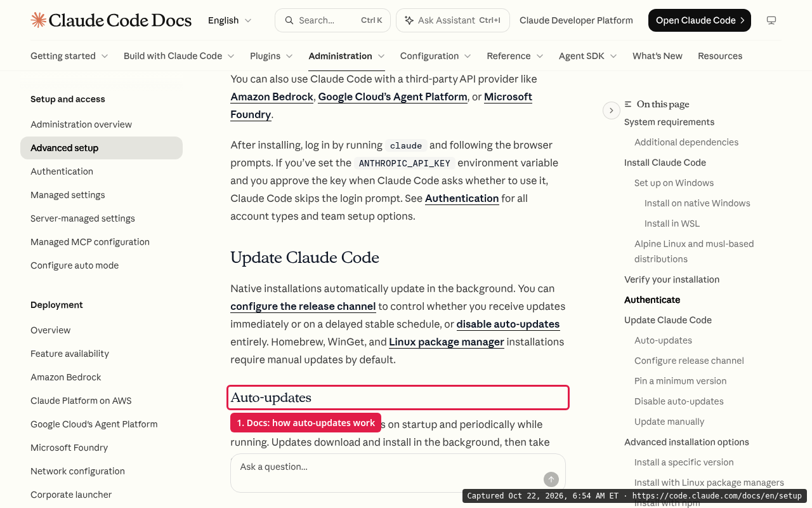
Task: Follow the Google Cloud's Agent Platform inline link
Action: click(x=393, y=97)
